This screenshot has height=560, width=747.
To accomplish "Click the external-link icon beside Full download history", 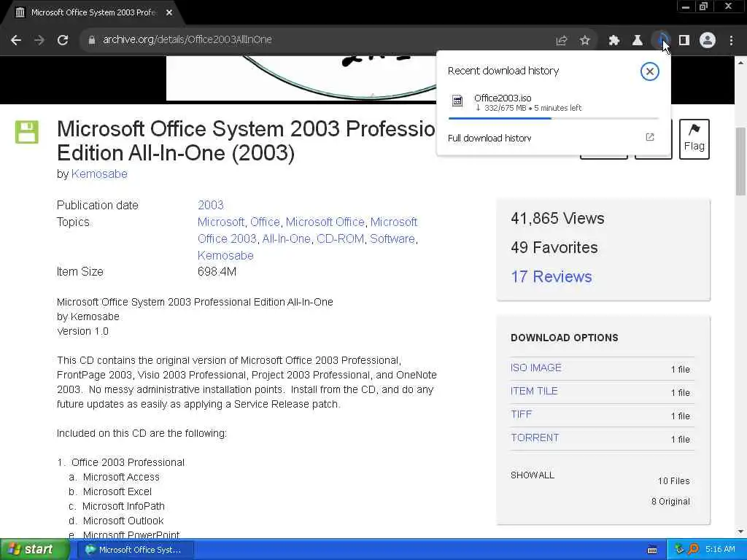I will pos(650,137).
